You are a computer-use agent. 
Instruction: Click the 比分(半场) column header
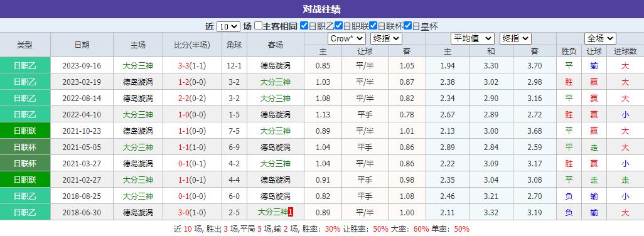192,45
